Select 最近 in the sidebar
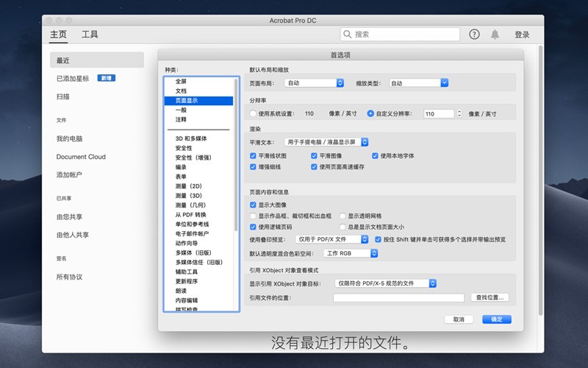This screenshot has height=368, width=588. (x=97, y=60)
